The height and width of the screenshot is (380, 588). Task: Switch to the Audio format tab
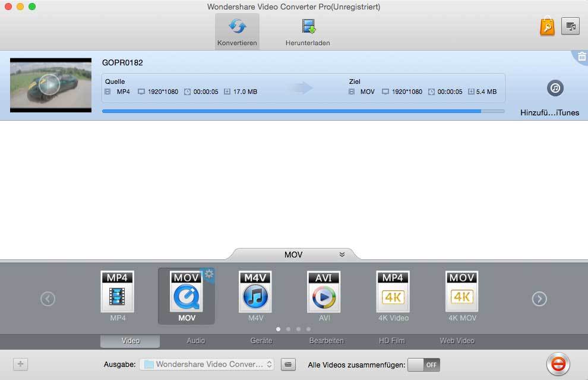click(x=195, y=341)
